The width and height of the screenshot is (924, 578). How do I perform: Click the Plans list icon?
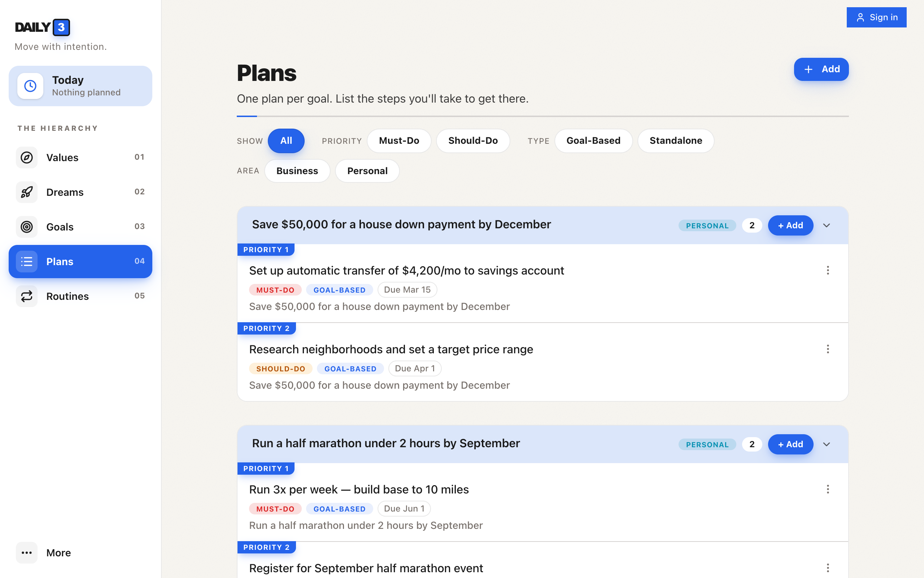pos(27,262)
